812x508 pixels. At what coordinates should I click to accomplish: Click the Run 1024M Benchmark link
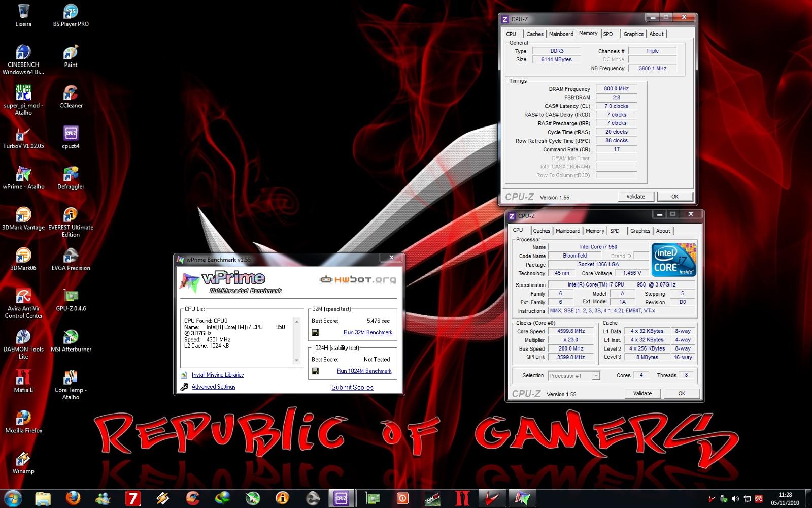pyautogui.click(x=364, y=371)
